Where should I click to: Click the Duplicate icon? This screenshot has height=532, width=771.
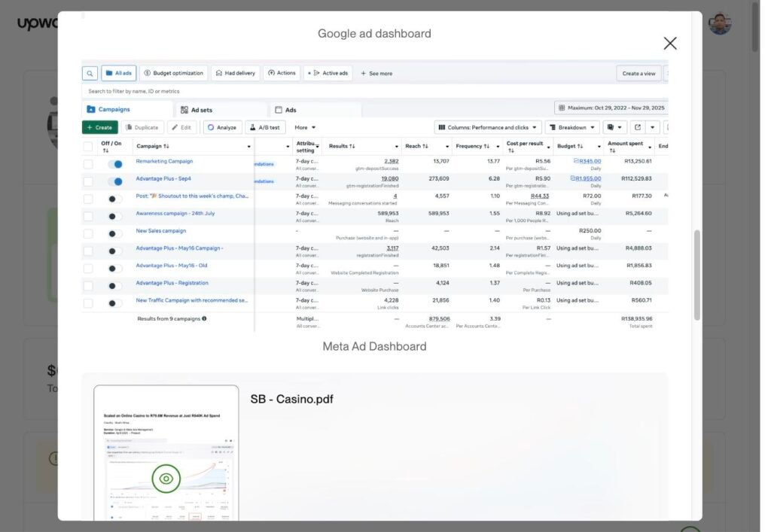click(x=128, y=127)
